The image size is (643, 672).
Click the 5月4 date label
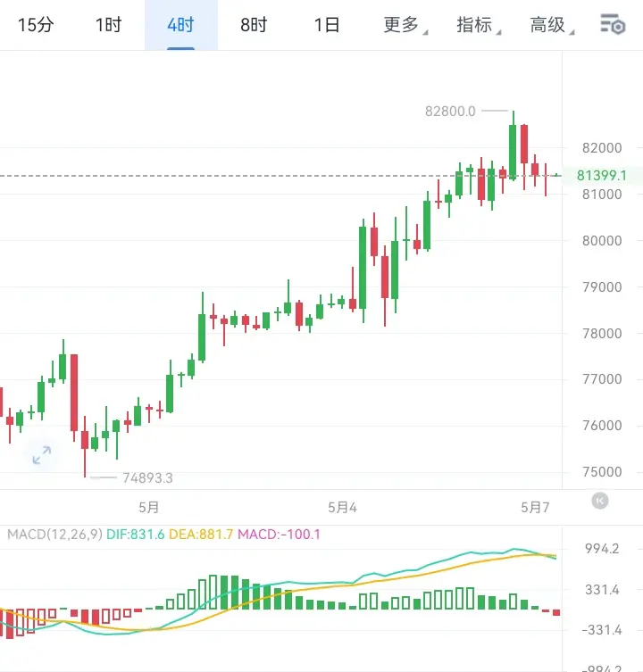[342, 508]
